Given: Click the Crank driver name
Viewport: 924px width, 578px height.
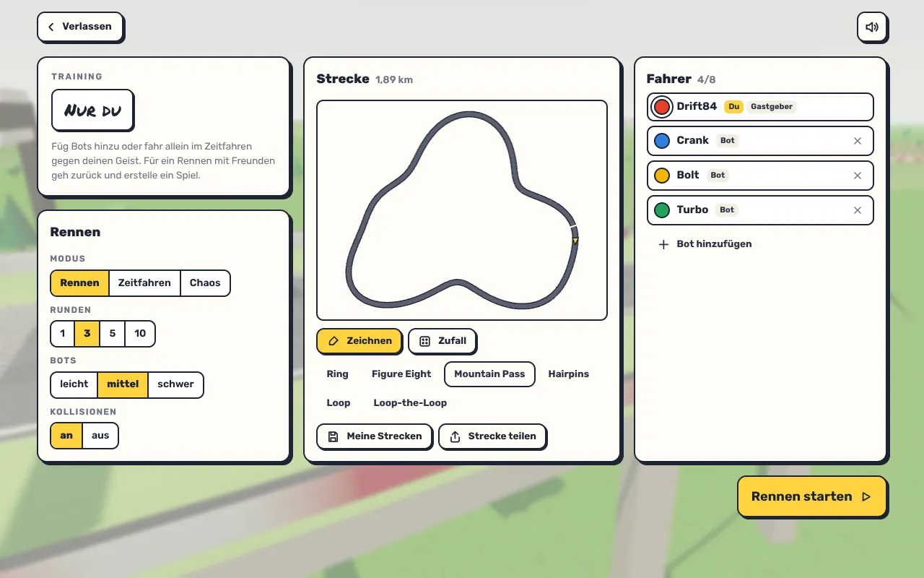Looking at the screenshot, I should (x=692, y=141).
